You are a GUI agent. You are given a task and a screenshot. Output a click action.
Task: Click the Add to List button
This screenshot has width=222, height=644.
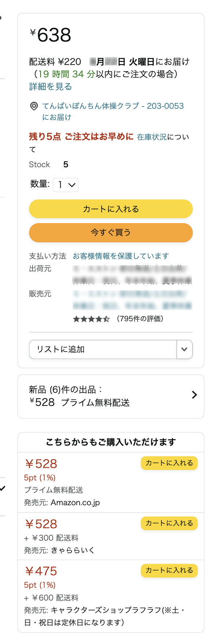point(102,349)
